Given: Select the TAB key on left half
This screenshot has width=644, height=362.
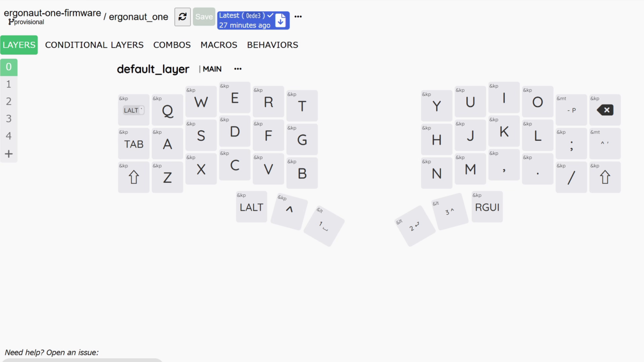Looking at the screenshot, I should click(x=134, y=144).
